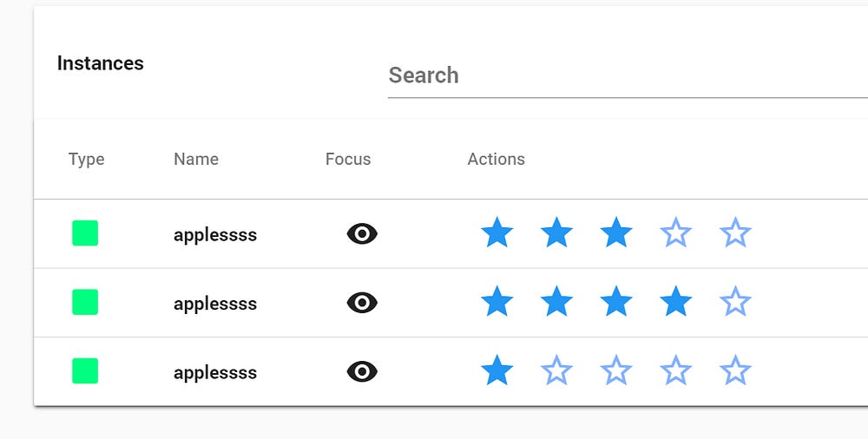868x439 pixels.
Task: Click the first star in the first row
Action: (x=496, y=233)
